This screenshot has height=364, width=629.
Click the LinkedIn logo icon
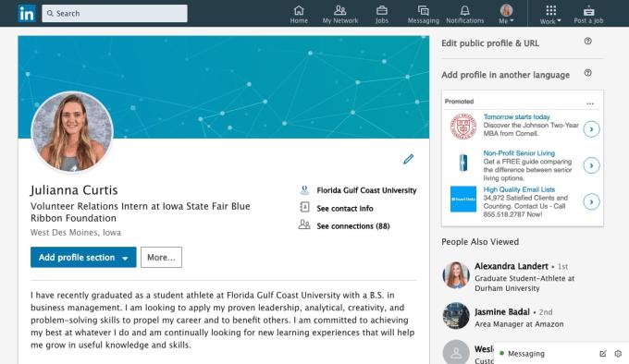pyautogui.click(x=27, y=14)
